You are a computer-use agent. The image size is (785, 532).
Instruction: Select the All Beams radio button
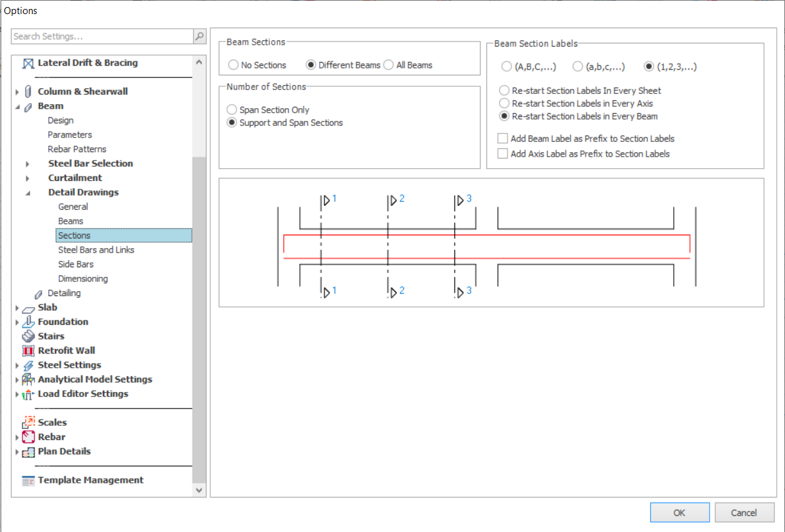(x=389, y=65)
